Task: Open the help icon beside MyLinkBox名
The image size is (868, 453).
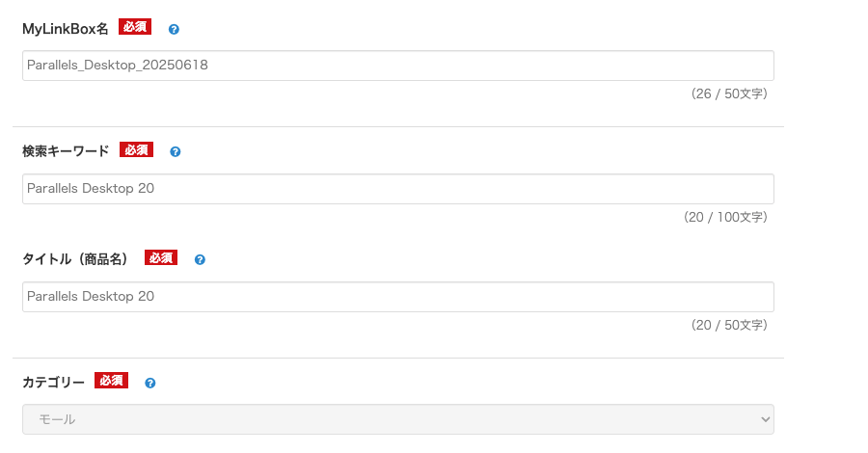Action: pos(174,29)
